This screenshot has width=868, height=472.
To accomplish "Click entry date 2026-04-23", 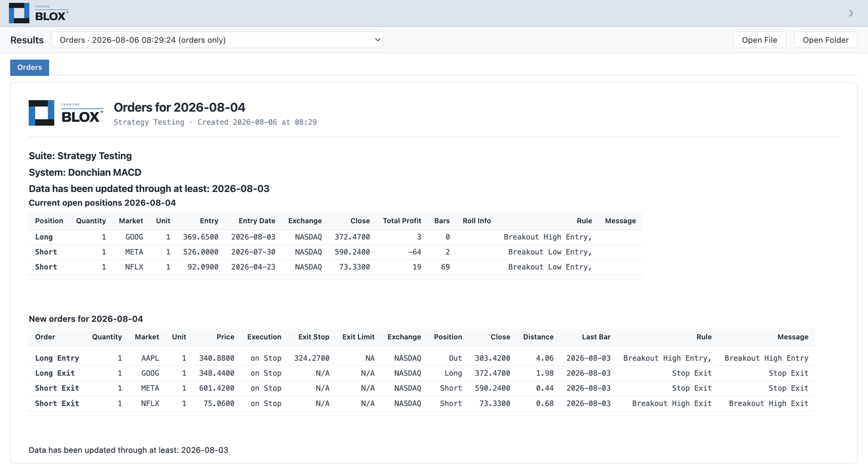I will [x=253, y=267].
